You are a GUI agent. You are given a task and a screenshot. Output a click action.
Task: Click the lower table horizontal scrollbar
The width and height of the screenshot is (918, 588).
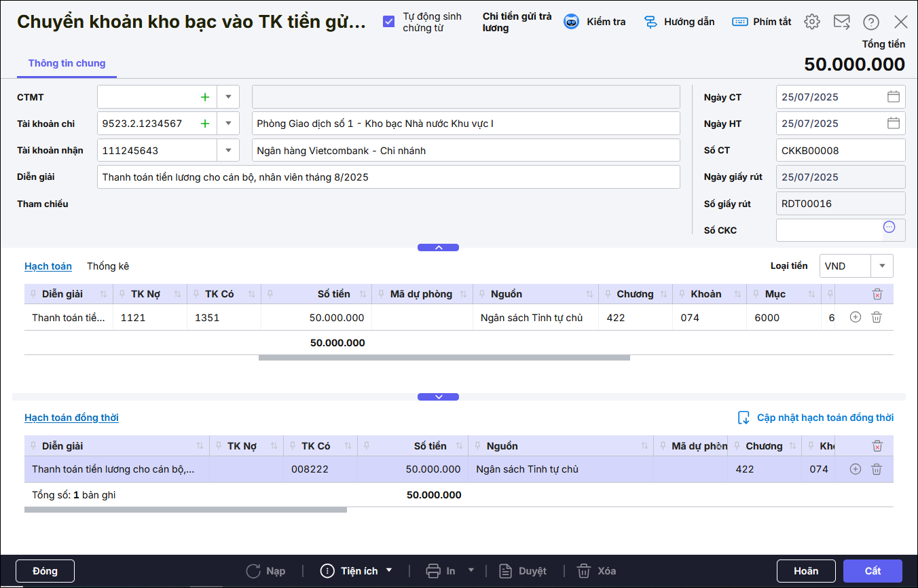pos(185,509)
